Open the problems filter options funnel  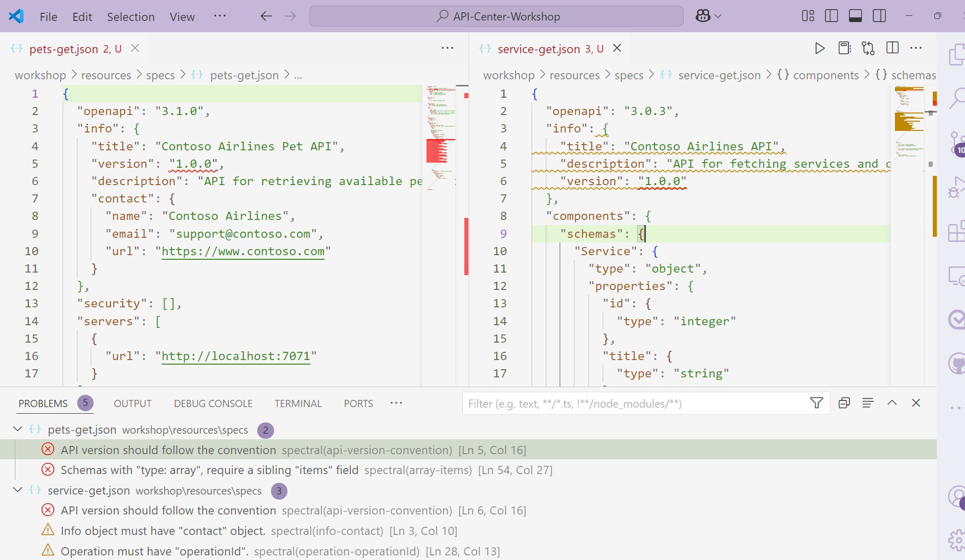[x=817, y=403]
